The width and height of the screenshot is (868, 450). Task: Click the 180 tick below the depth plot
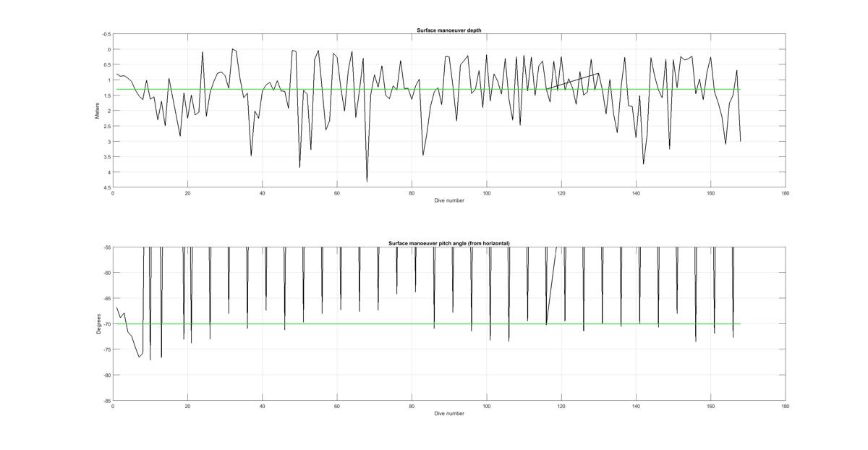click(x=786, y=193)
